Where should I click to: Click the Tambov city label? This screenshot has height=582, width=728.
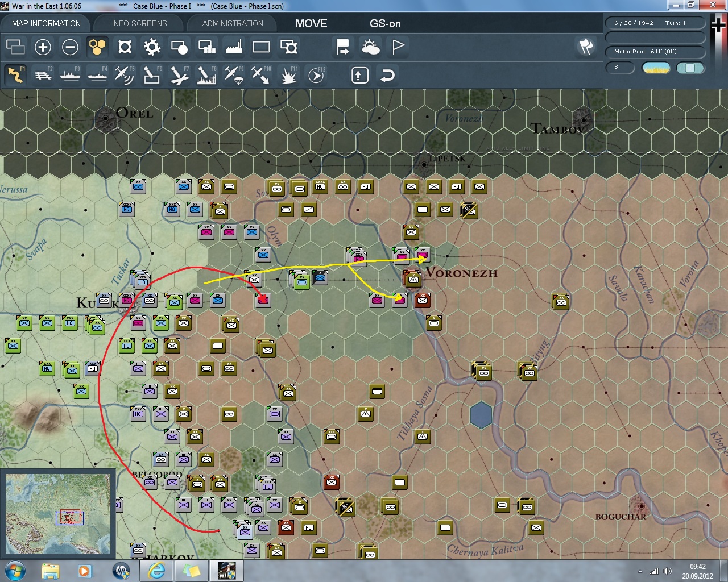click(558, 128)
